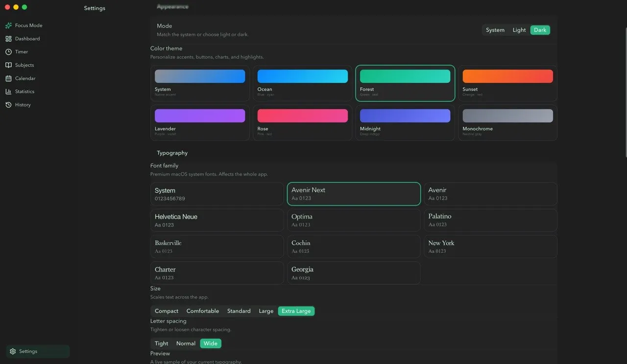Screen dimensions: 627x364
Task: Pick the Cochin font
Action: pyautogui.click(x=354, y=247)
